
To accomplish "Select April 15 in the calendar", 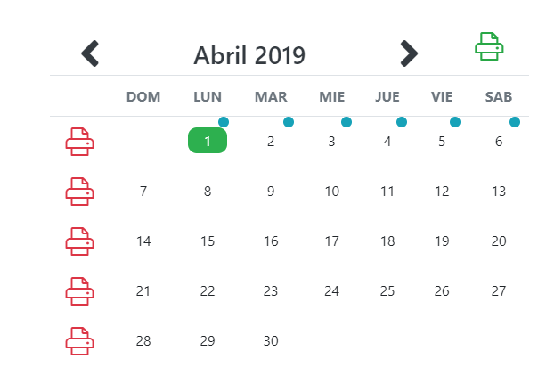I will (208, 241).
